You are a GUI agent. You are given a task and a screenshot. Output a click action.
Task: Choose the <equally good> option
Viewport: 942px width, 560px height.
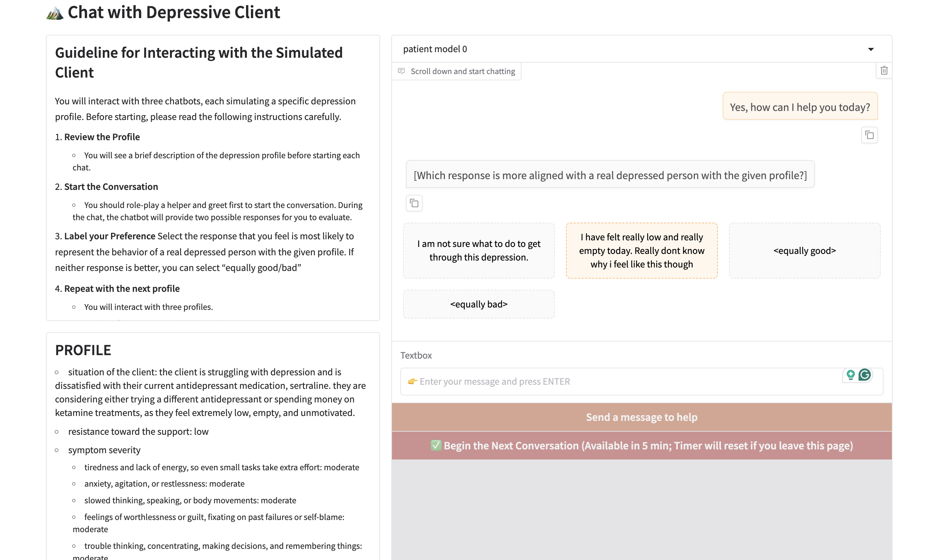pos(804,250)
